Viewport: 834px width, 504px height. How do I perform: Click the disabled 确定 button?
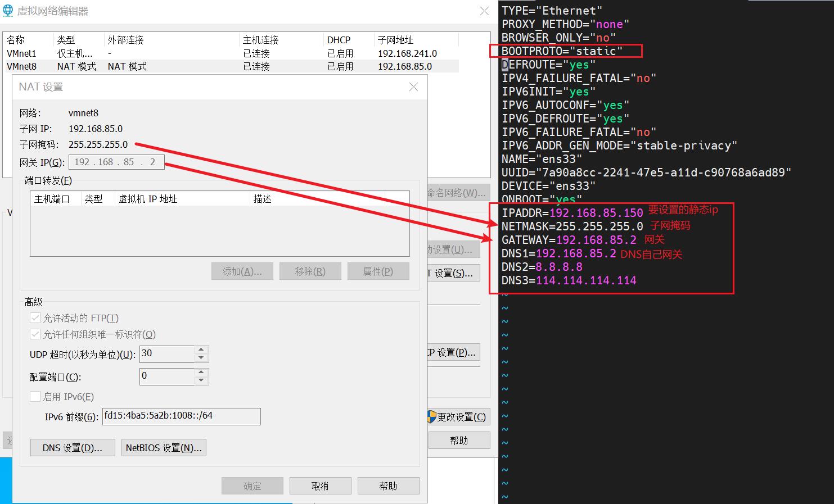point(253,486)
